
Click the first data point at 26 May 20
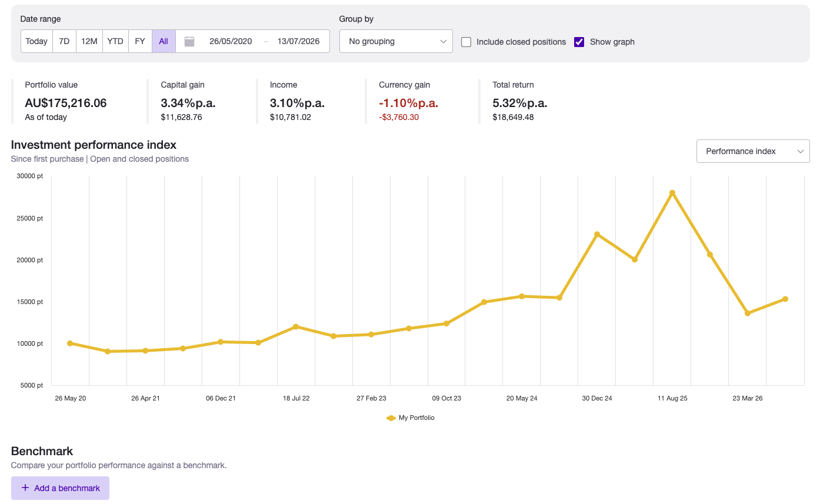click(x=70, y=343)
